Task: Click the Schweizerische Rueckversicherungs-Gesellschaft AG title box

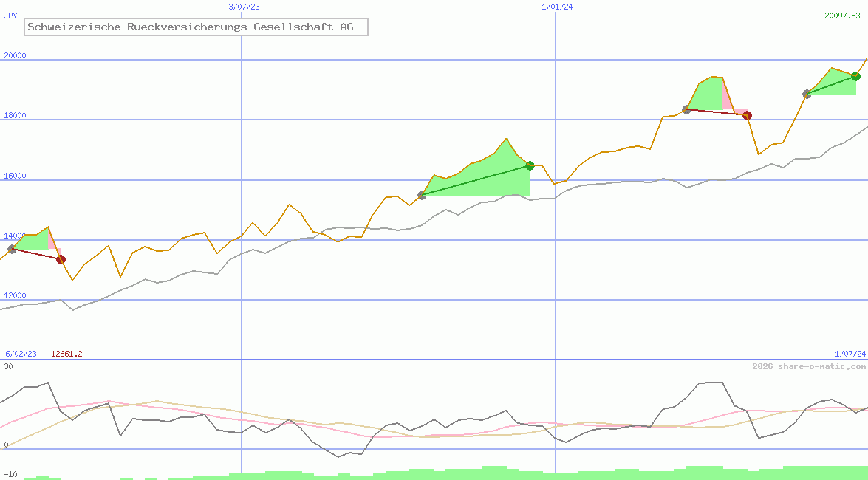Action: 196,27
